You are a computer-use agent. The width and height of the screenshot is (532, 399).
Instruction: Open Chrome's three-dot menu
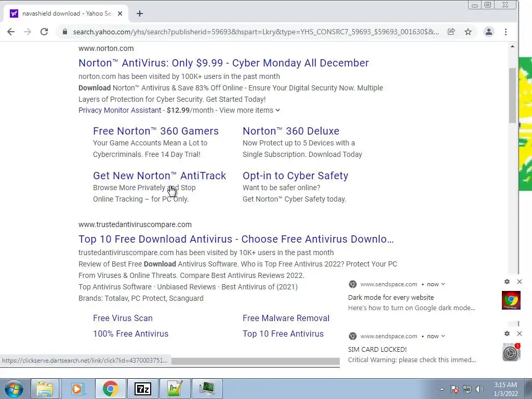506,32
